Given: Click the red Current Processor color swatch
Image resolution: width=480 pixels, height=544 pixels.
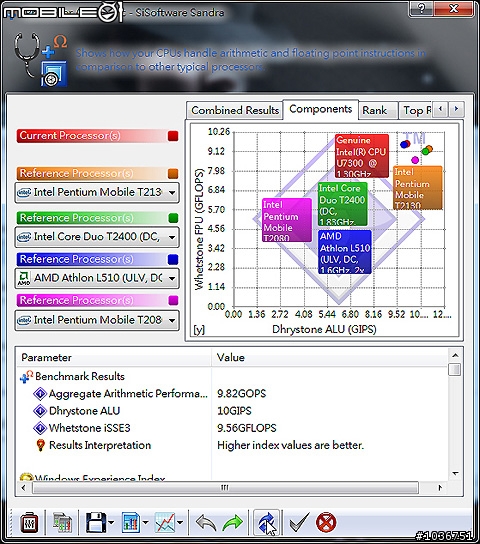Looking at the screenshot, I should [173, 136].
